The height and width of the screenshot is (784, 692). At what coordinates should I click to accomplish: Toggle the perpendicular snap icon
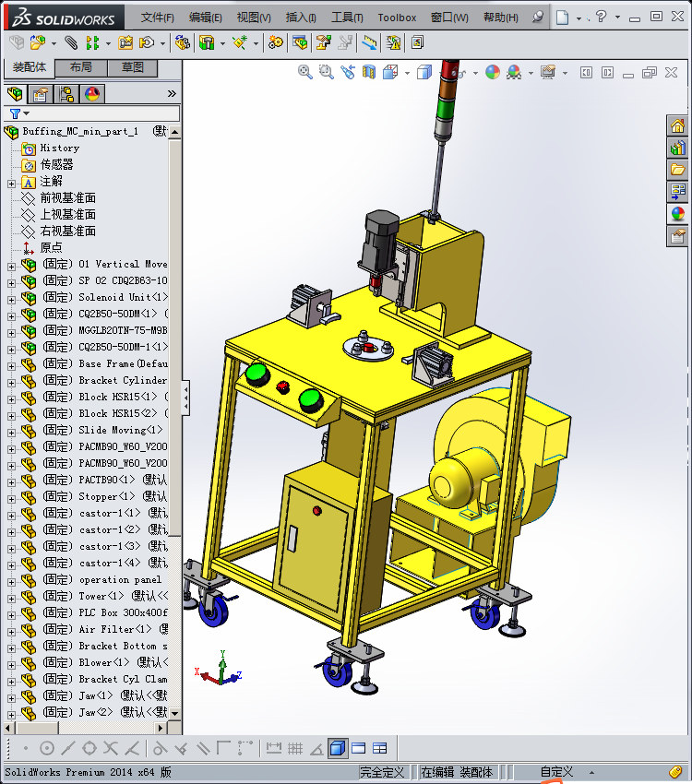click(x=182, y=749)
